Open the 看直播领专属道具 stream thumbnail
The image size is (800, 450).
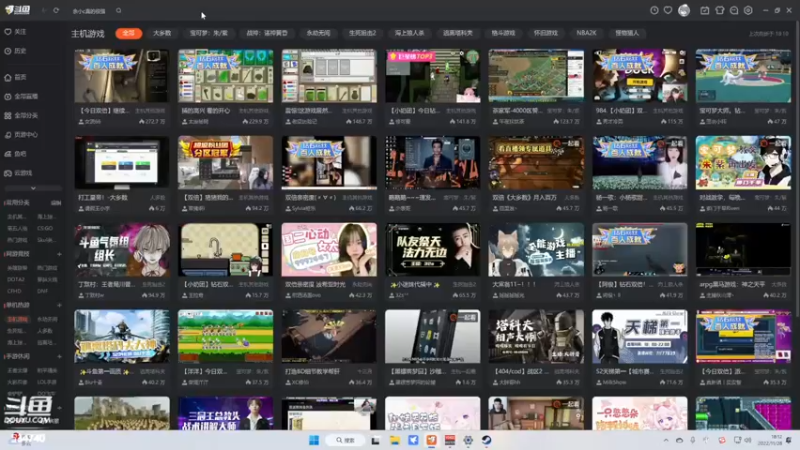tap(536, 163)
